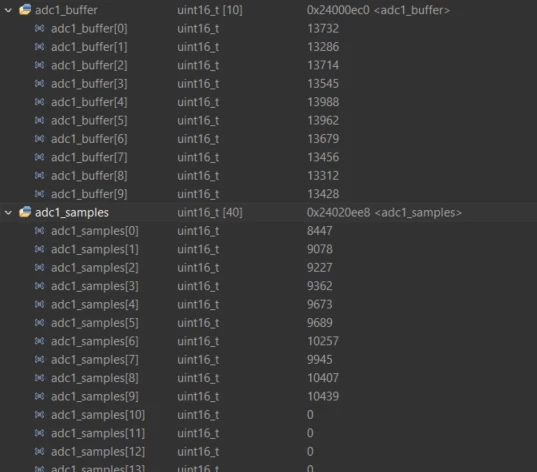Click value 10407 of adc1_samples[8]

323,378
